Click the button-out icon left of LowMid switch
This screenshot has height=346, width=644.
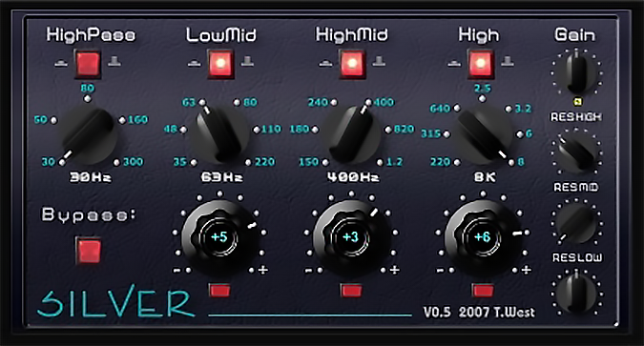[x=195, y=63]
